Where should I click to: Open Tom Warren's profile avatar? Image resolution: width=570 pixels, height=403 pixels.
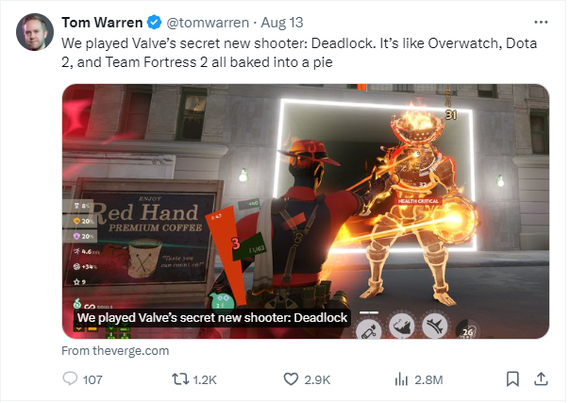click(35, 32)
